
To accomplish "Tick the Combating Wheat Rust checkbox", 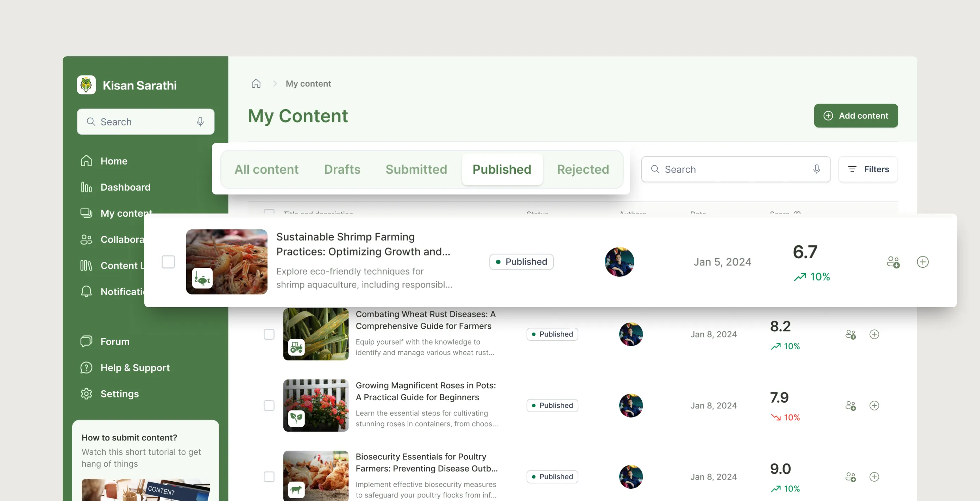I will [x=269, y=334].
